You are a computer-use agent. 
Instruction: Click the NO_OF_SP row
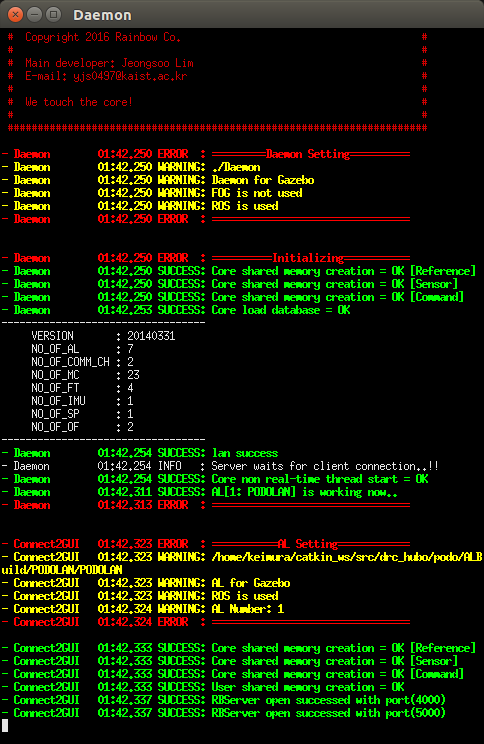tap(83, 414)
